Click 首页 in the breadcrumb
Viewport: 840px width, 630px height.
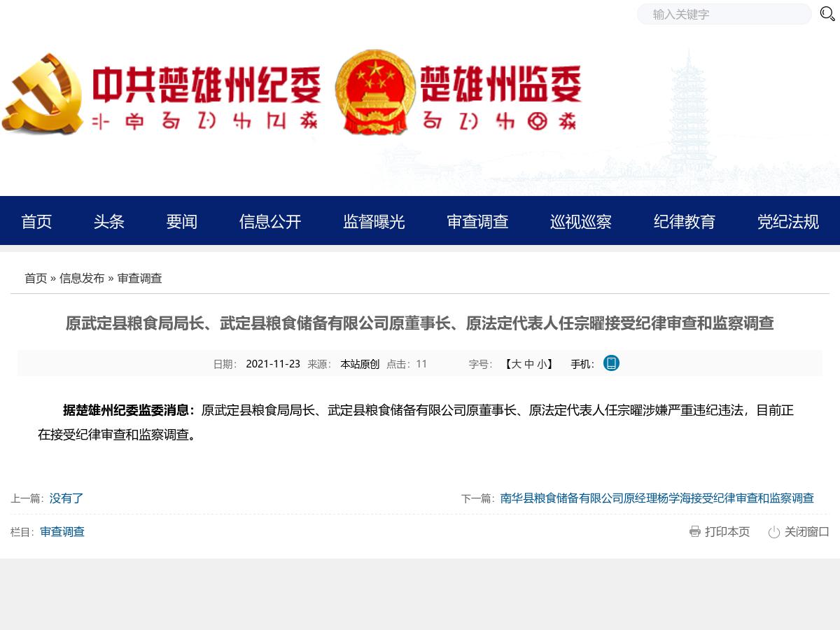pyautogui.click(x=36, y=278)
